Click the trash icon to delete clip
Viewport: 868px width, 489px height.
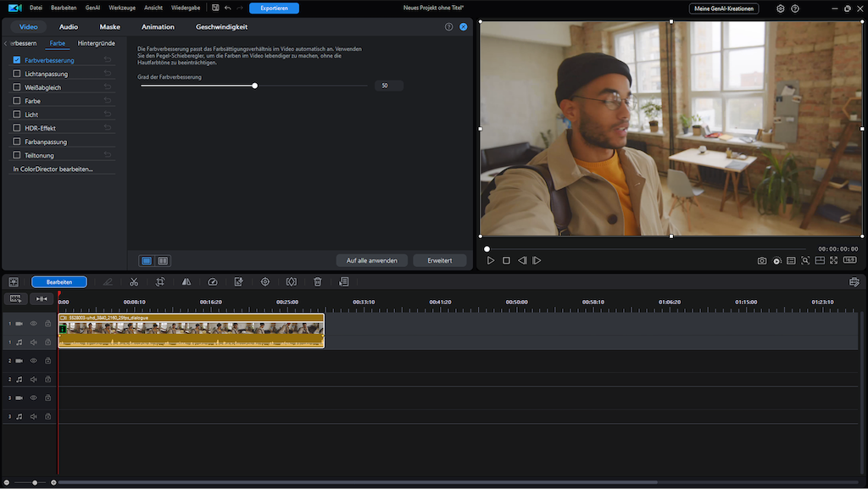click(x=317, y=282)
